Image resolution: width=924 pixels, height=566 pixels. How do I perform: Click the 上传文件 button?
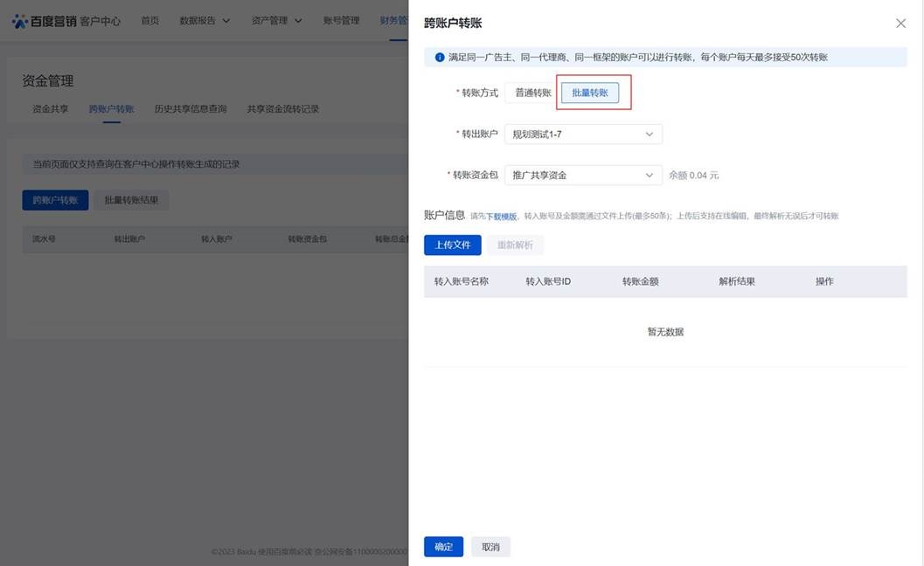tap(453, 245)
